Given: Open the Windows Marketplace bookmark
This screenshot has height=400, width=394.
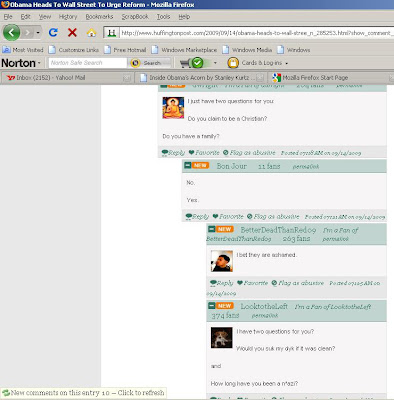Looking at the screenshot, I should 184,50.
